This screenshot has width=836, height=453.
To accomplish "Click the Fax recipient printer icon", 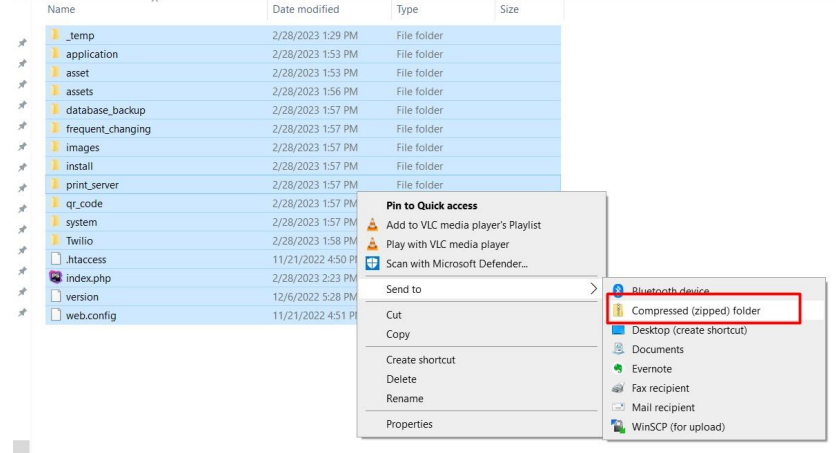I will pos(618,388).
